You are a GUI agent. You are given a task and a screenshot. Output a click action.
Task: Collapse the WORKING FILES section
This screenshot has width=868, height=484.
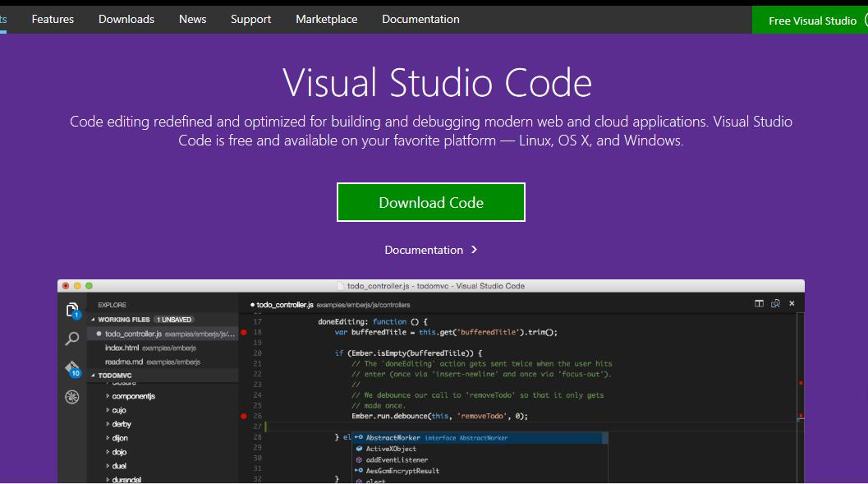pos(93,320)
